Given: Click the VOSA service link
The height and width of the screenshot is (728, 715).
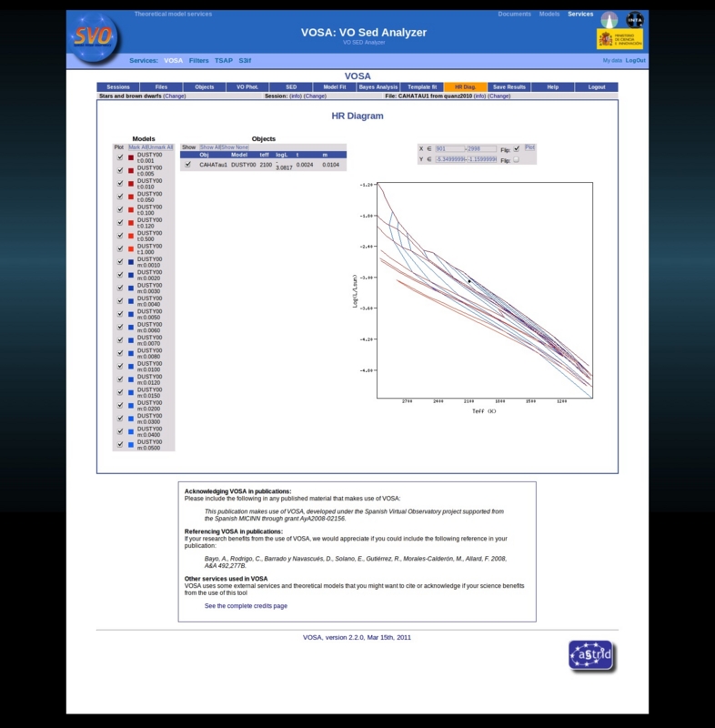Looking at the screenshot, I should click(x=173, y=60).
